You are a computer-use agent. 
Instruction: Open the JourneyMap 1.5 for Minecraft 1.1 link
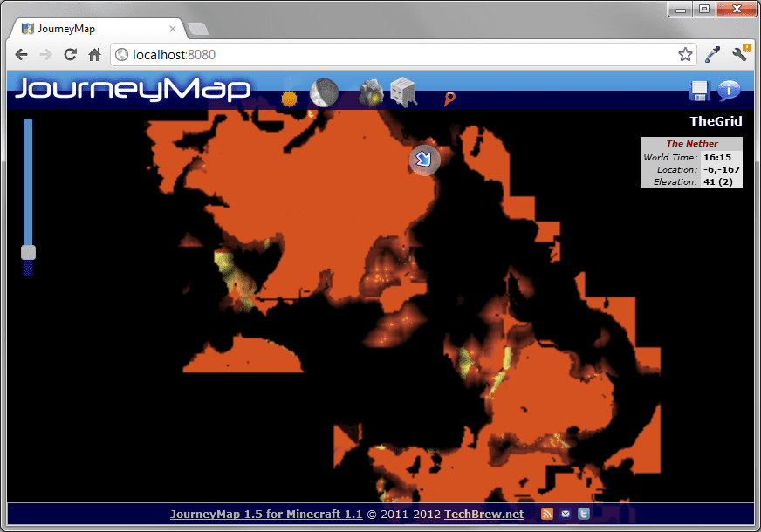265,515
